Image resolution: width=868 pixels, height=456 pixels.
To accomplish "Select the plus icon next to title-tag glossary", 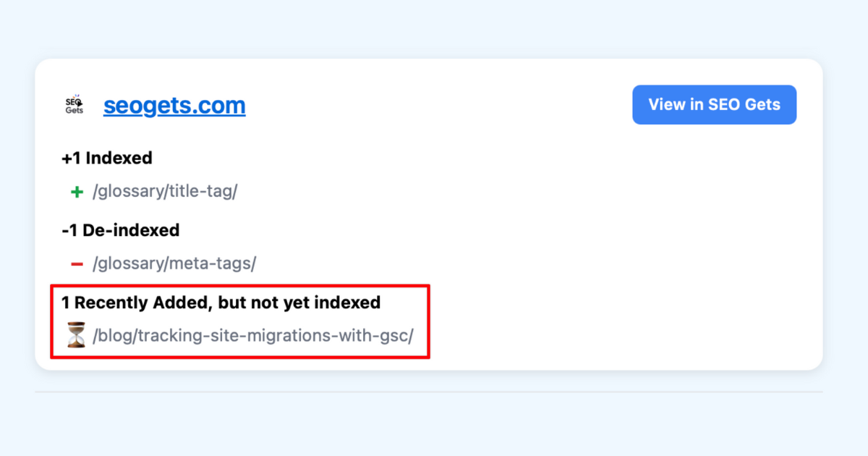I will (x=76, y=191).
